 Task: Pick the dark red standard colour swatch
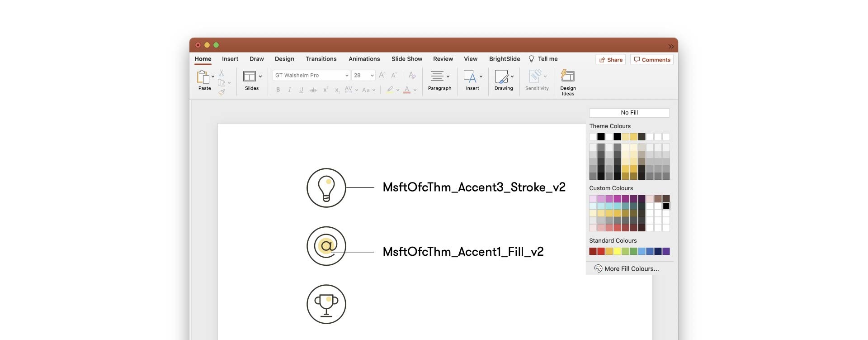coord(593,251)
